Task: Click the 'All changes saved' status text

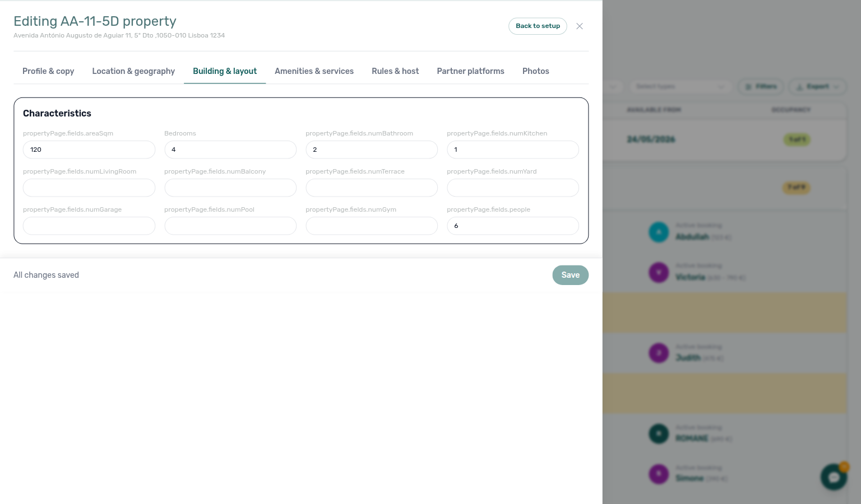Action: (x=46, y=275)
